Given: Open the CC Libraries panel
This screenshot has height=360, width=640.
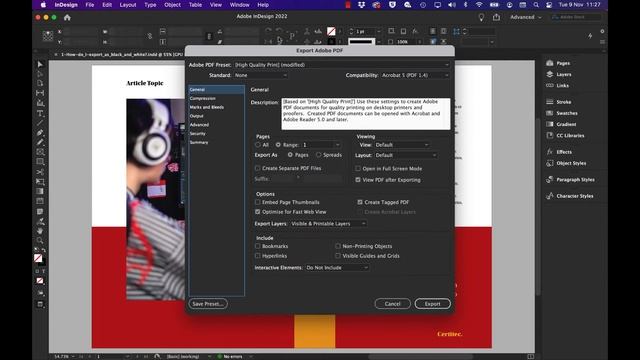Looking at the screenshot, I should tap(565, 136).
